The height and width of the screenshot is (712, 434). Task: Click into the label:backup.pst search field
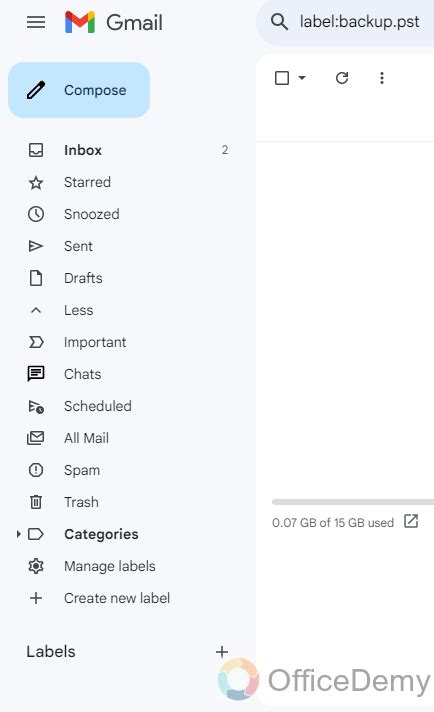pyautogui.click(x=360, y=22)
